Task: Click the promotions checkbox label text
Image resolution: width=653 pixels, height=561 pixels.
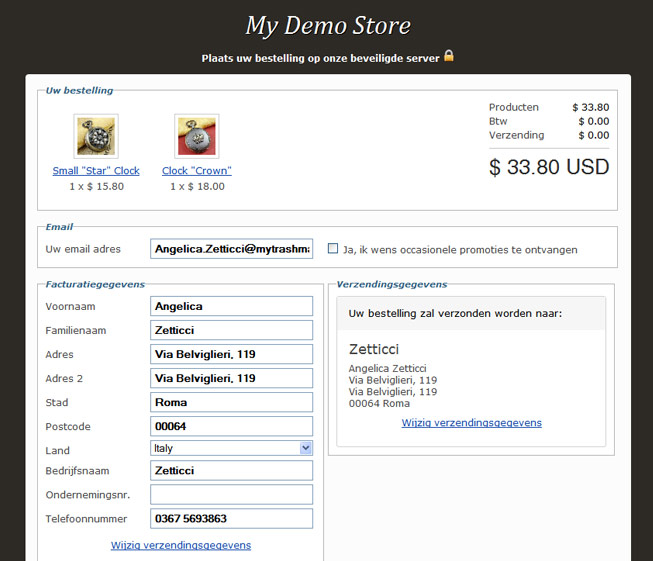Action: (x=460, y=249)
